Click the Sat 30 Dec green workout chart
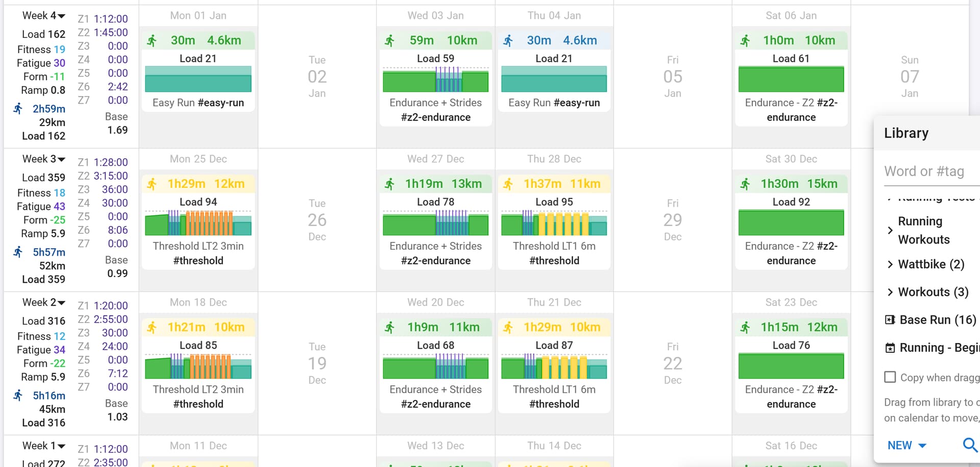980x467 pixels. [791, 223]
